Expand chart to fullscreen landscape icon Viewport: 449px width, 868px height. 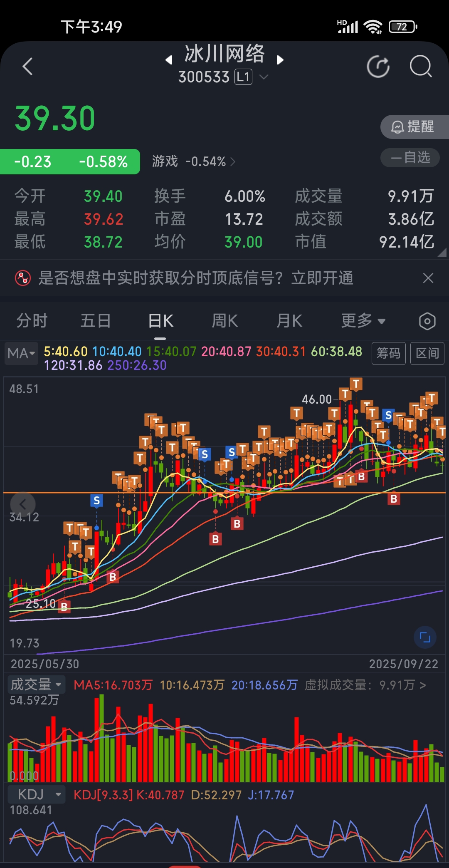425,637
